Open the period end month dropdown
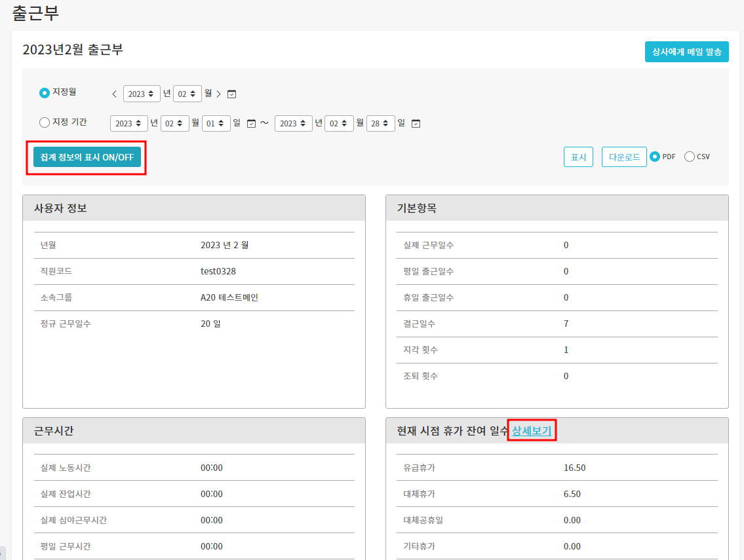 pos(339,123)
